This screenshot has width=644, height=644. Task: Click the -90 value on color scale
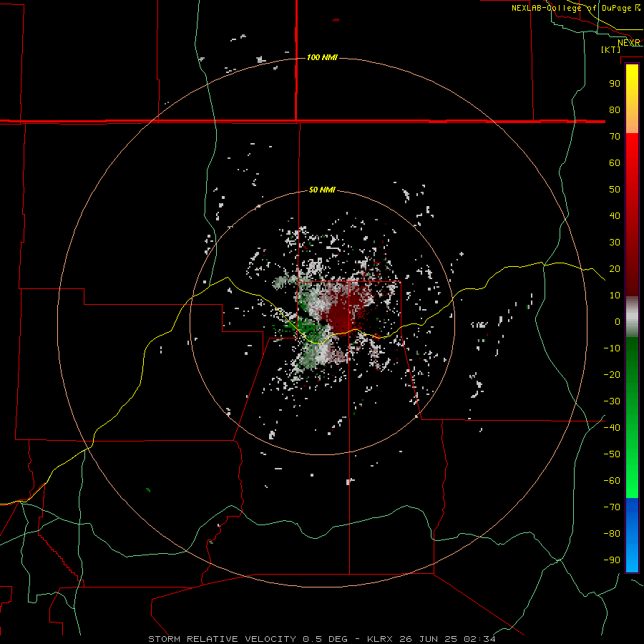click(612, 560)
